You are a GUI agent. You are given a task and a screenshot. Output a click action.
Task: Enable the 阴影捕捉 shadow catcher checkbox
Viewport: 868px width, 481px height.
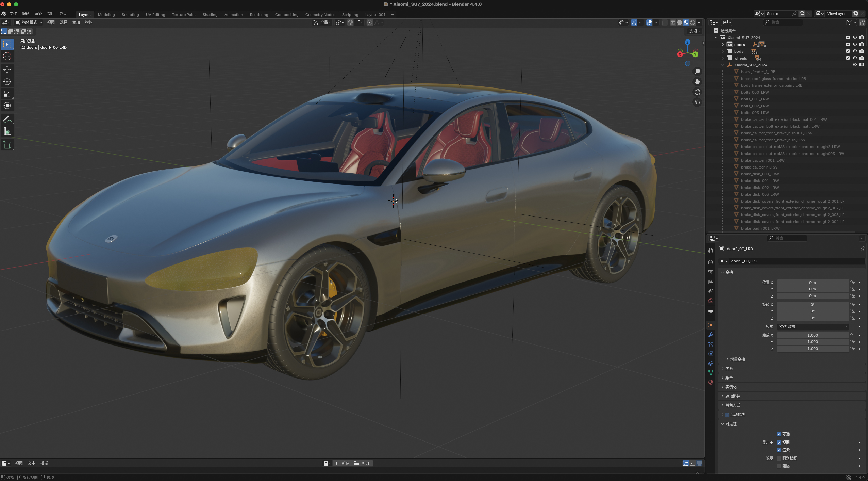coord(779,459)
